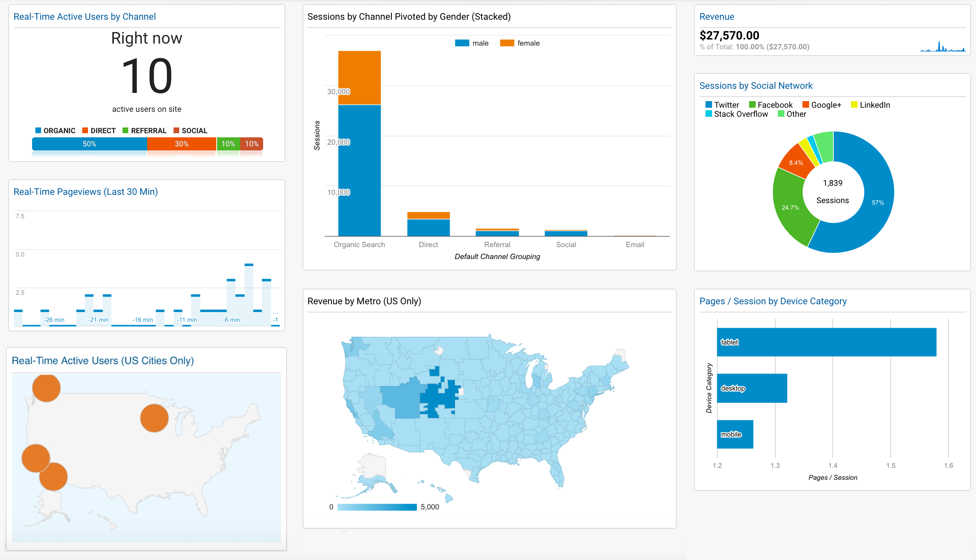The image size is (976, 560).
Task: Click the DIRECT legend marker
Action: click(84, 130)
